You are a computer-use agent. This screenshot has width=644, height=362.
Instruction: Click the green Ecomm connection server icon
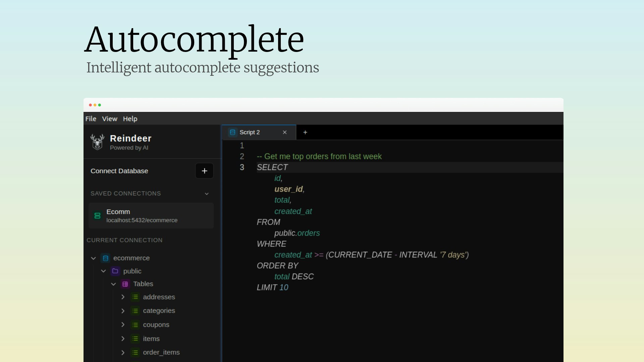(97, 216)
